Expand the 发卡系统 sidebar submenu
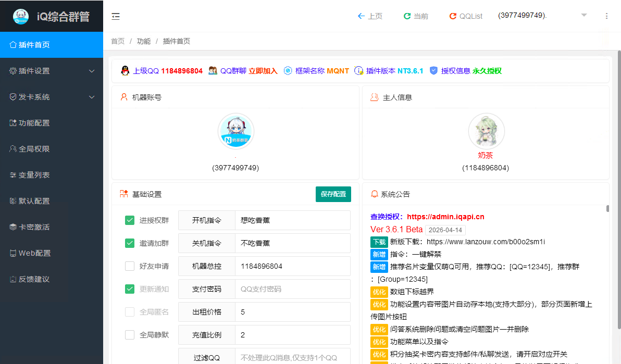The image size is (621, 364). pos(52,97)
